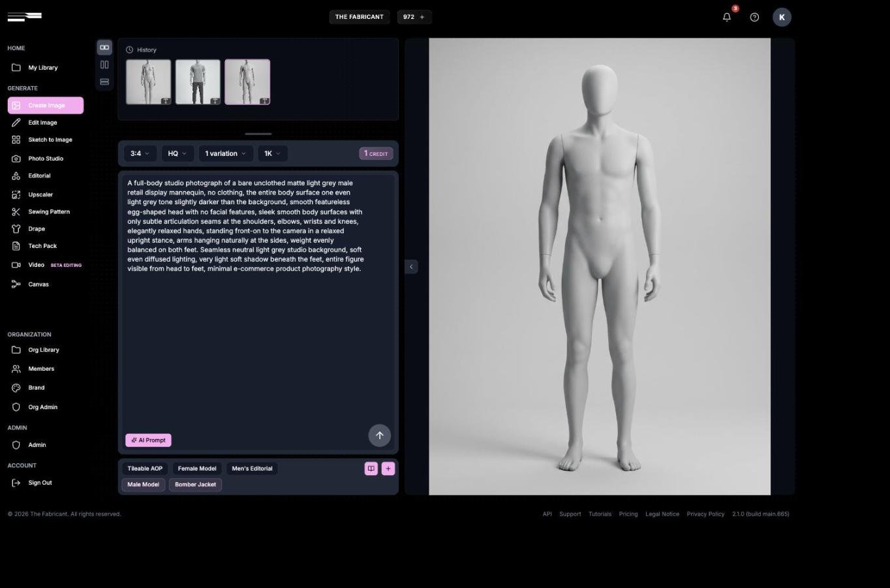Open the API footer link
The width and height of the screenshot is (890, 588).
[x=547, y=514]
